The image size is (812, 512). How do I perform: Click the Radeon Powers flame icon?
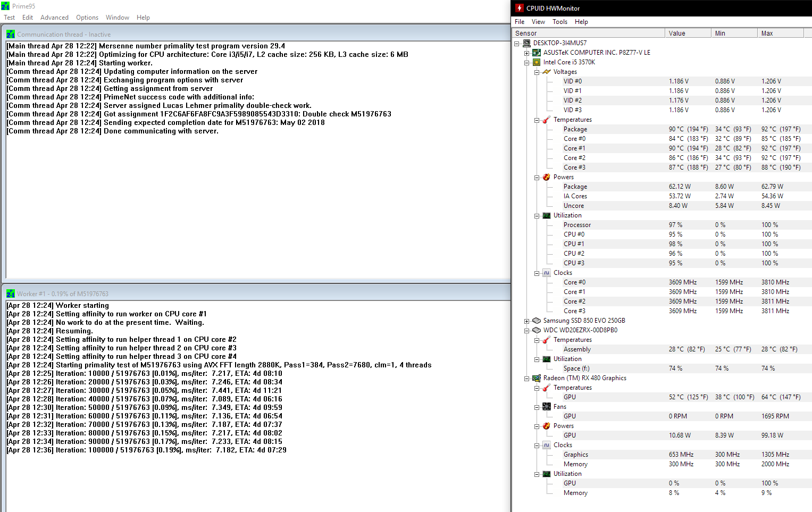pos(547,426)
